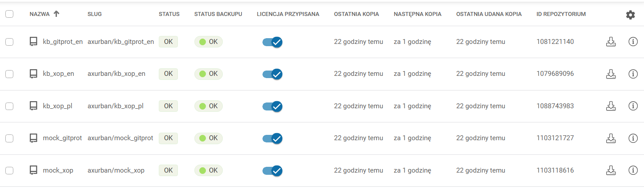Check the mock_gitprot row checkbox
Screen dimensions: 644x189
click(x=9, y=138)
